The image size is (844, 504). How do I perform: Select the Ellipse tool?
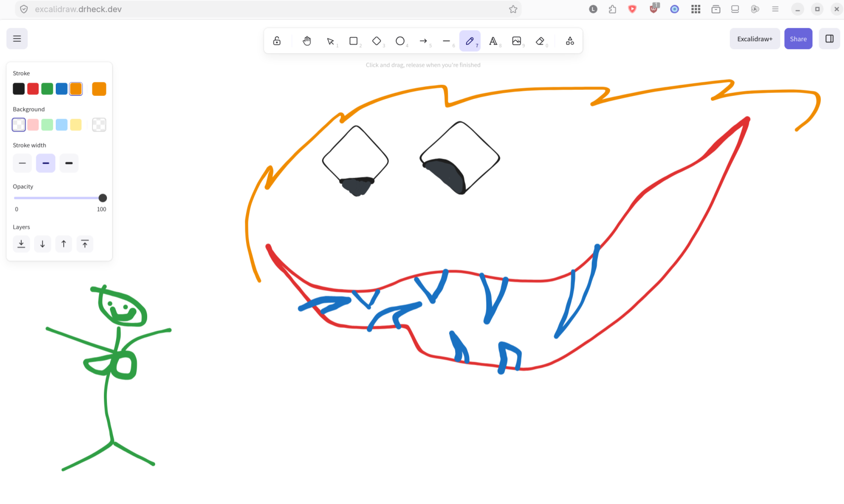coord(400,41)
